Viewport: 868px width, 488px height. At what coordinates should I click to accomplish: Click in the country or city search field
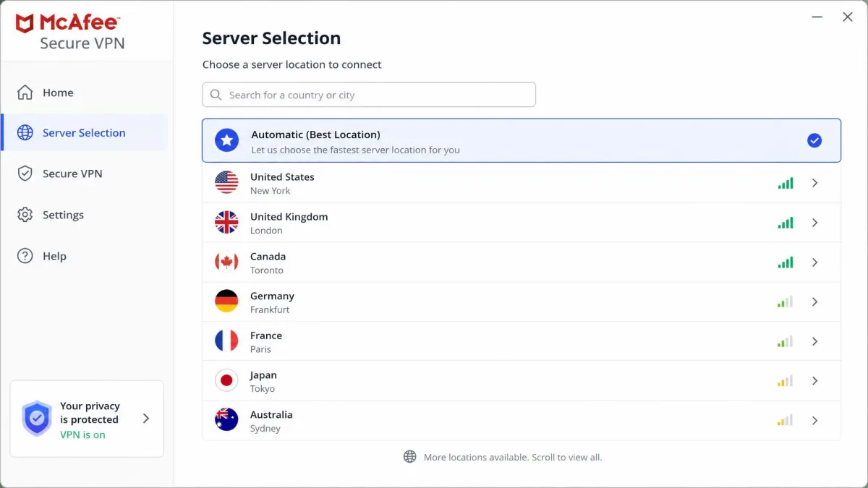coord(369,95)
